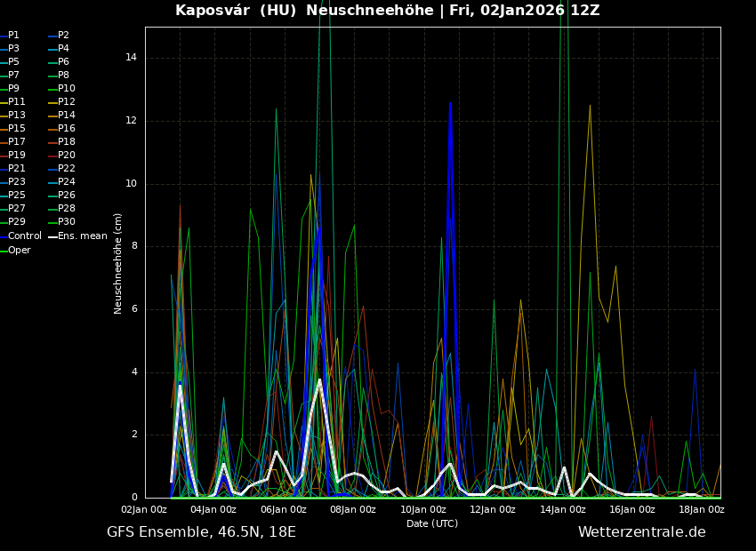Click the Date (UTC) x-axis label
The width and height of the screenshot is (756, 551).
coord(432,523)
